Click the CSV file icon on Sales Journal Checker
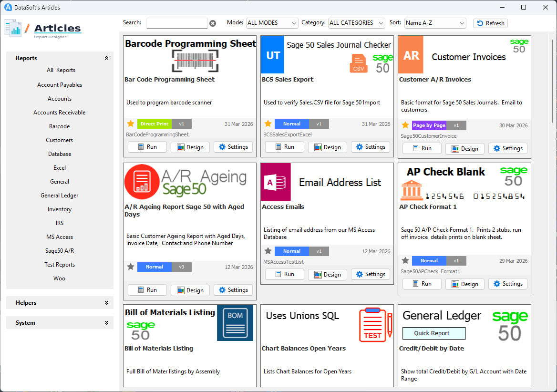557x392 pixels. (359, 63)
